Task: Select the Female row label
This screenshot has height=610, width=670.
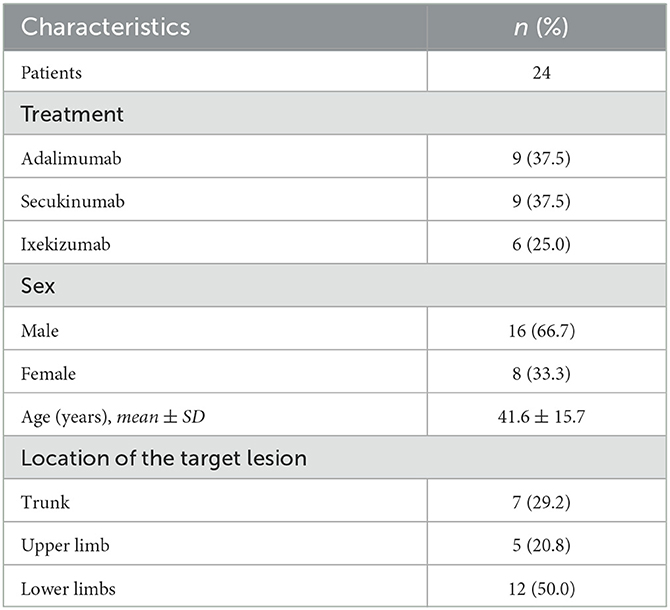Action: pyautogui.click(x=48, y=374)
